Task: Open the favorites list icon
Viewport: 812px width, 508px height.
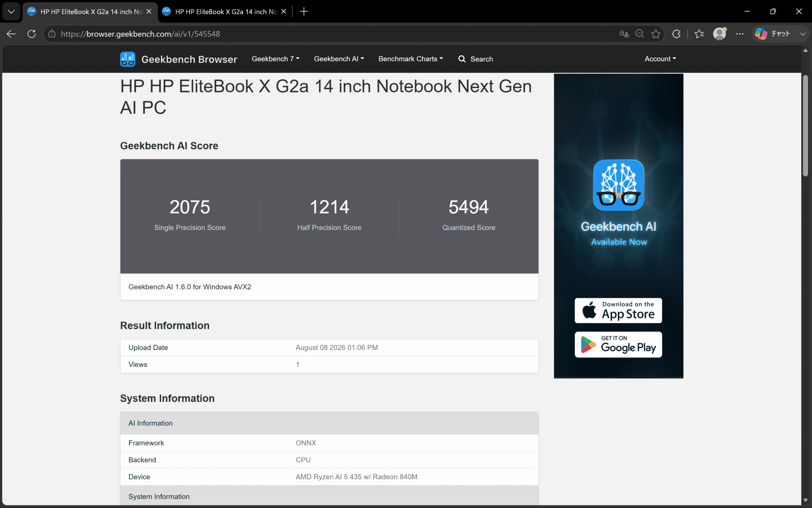Action: click(x=699, y=34)
